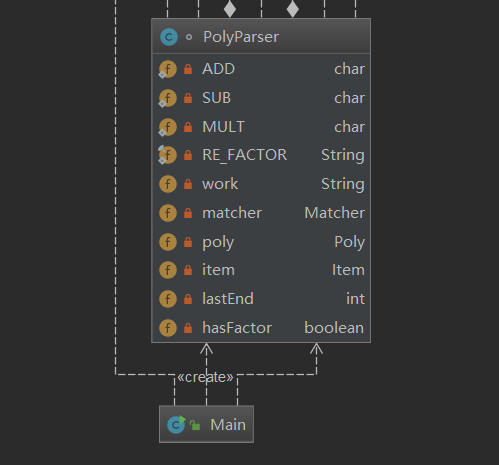Click the Main runnable class icon

coord(176,424)
